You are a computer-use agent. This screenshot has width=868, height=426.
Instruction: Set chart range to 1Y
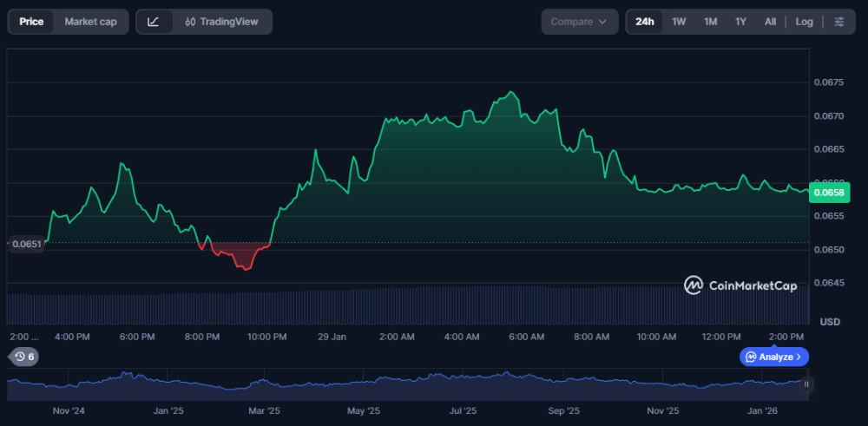click(740, 22)
